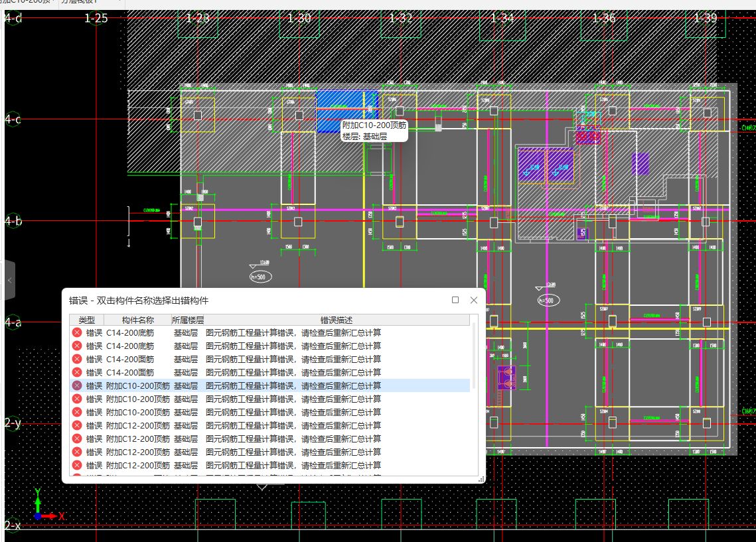
Task: Click the 构件名称 column header
Action: (x=137, y=320)
